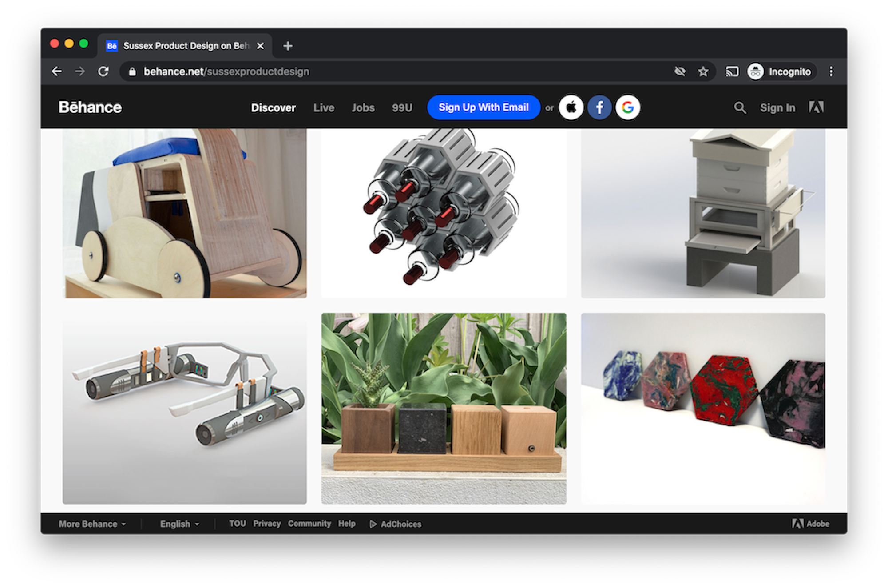This screenshot has width=888, height=588.
Task: Open the marbled hexagon tiles project
Action: click(703, 409)
